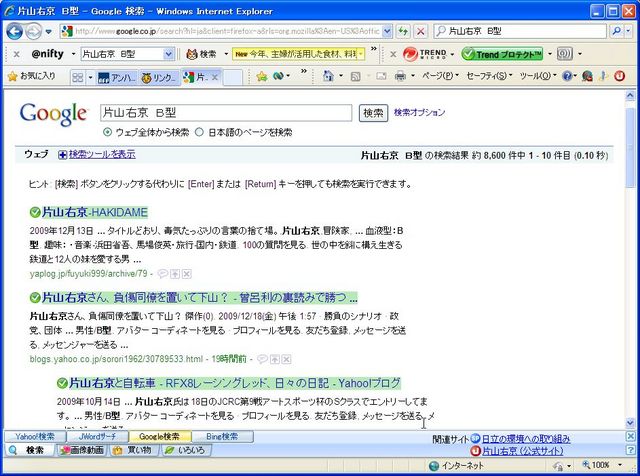Open 片山右京 (公式サイト) related link
The width and height of the screenshot is (640, 476).
pyautogui.click(x=522, y=451)
